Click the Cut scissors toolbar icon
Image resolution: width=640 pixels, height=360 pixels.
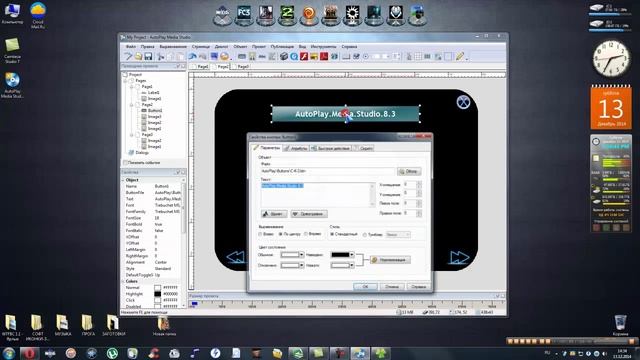tap(161, 56)
